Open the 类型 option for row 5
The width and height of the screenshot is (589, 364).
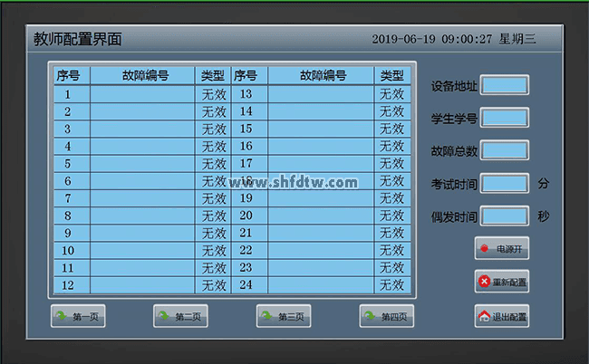[214, 164]
